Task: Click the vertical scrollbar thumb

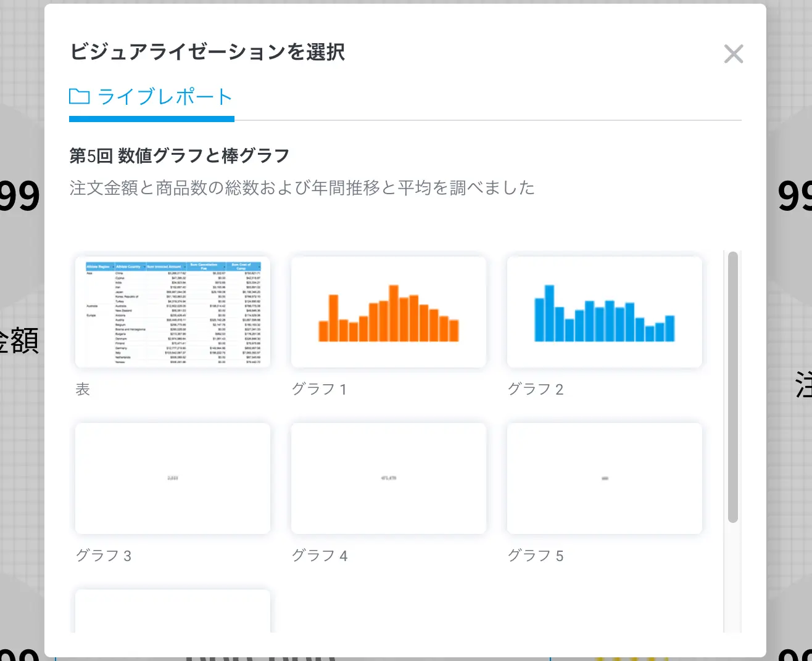Action: (x=733, y=387)
